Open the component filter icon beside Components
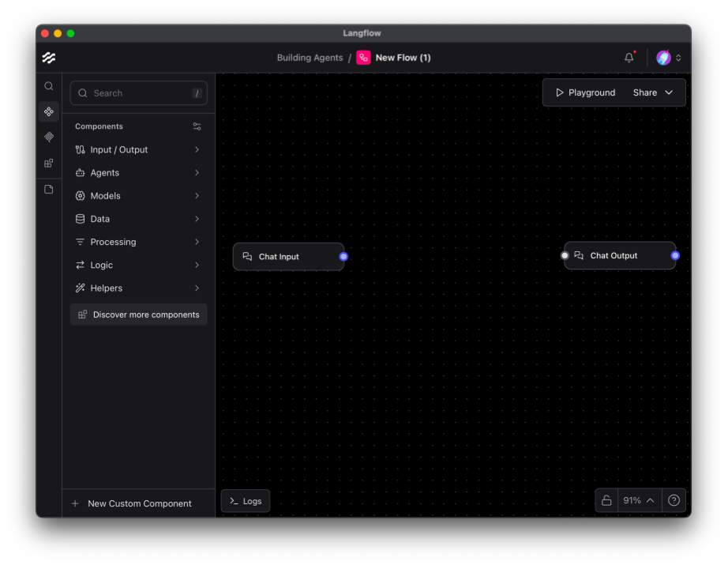 click(x=197, y=126)
